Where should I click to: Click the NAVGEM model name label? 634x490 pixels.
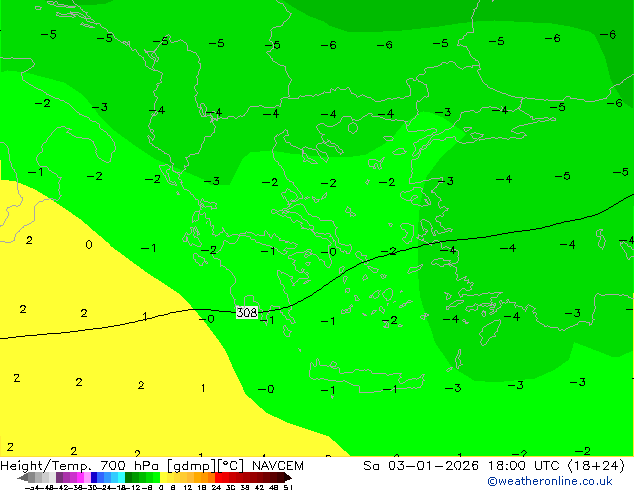click(278, 466)
